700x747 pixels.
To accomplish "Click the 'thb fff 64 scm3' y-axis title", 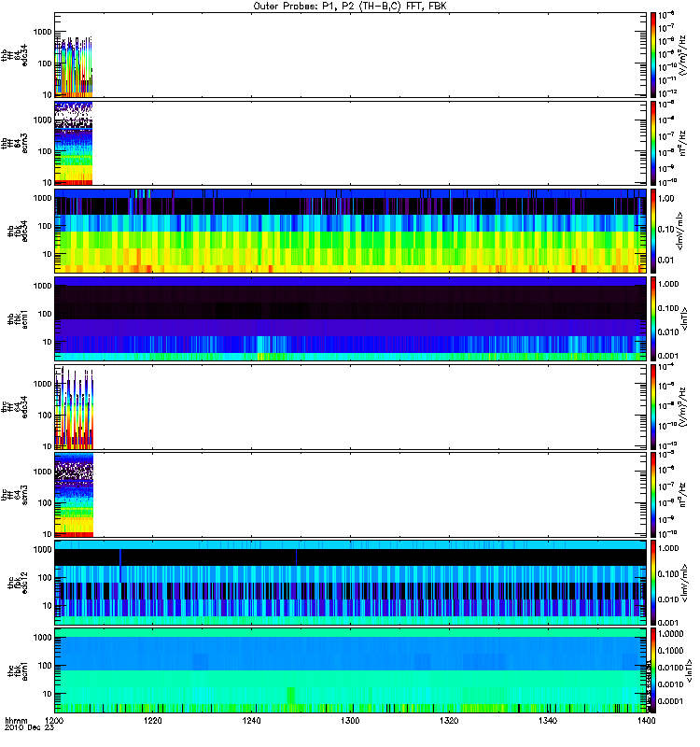I will 14,143.
